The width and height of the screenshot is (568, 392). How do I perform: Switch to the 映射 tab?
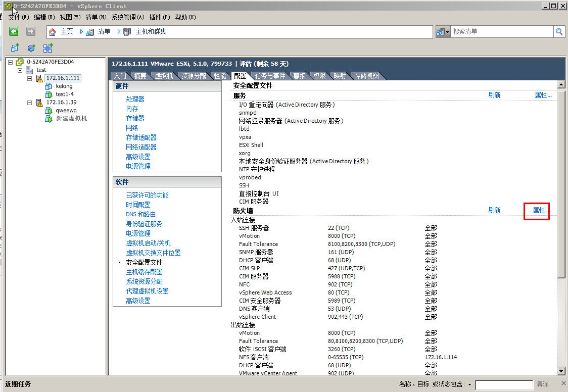click(340, 76)
